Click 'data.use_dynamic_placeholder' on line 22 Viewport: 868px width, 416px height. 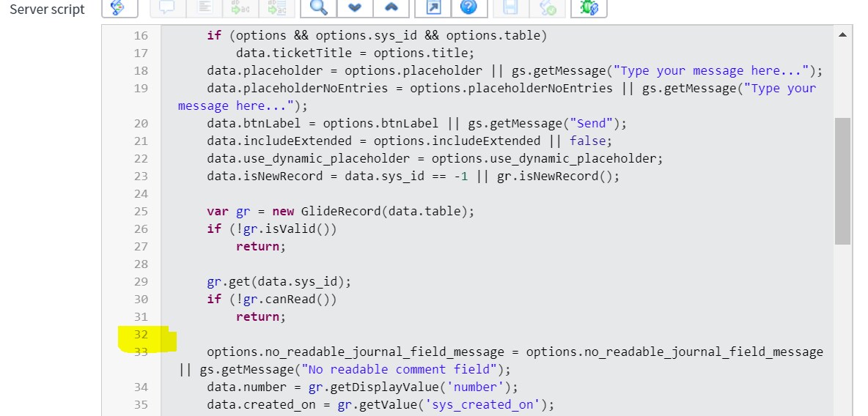[309, 159]
